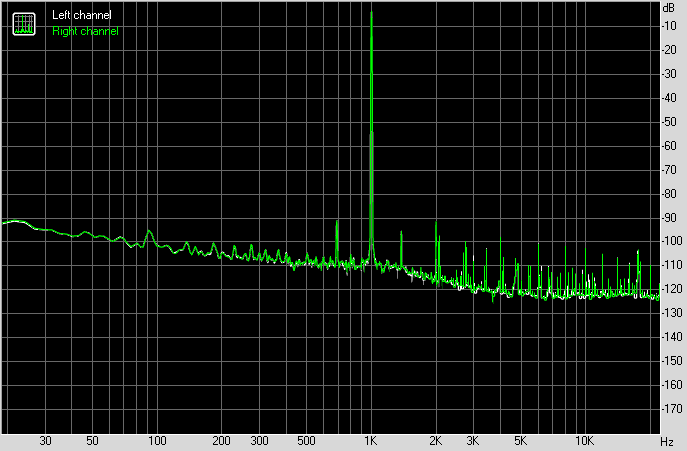Click the -10 dB scale label
This screenshot has width=687, height=451.
[670, 26]
